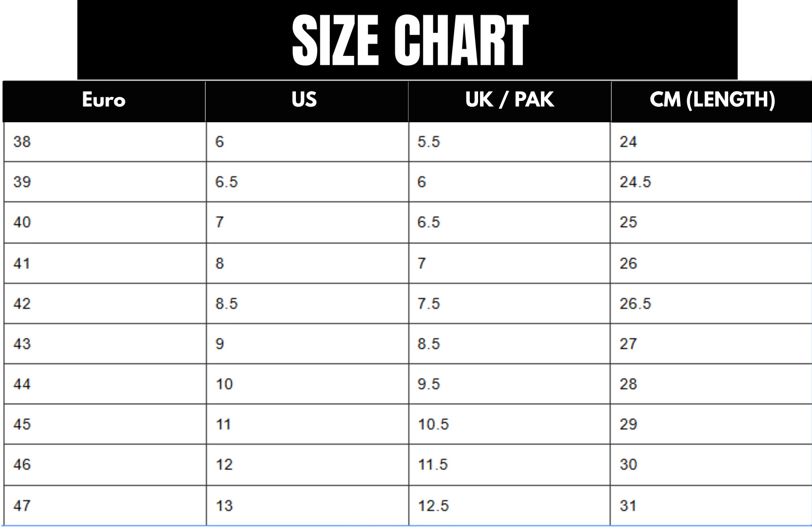Click Euro size 42 cell
Screen dimensions: 812x527
click(x=22, y=304)
